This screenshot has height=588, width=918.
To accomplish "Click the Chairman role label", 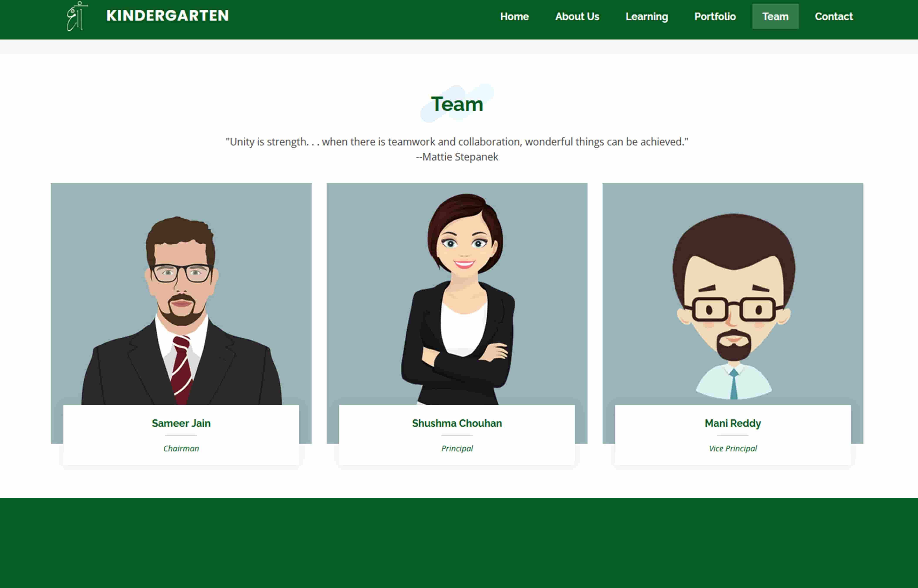I will [181, 448].
